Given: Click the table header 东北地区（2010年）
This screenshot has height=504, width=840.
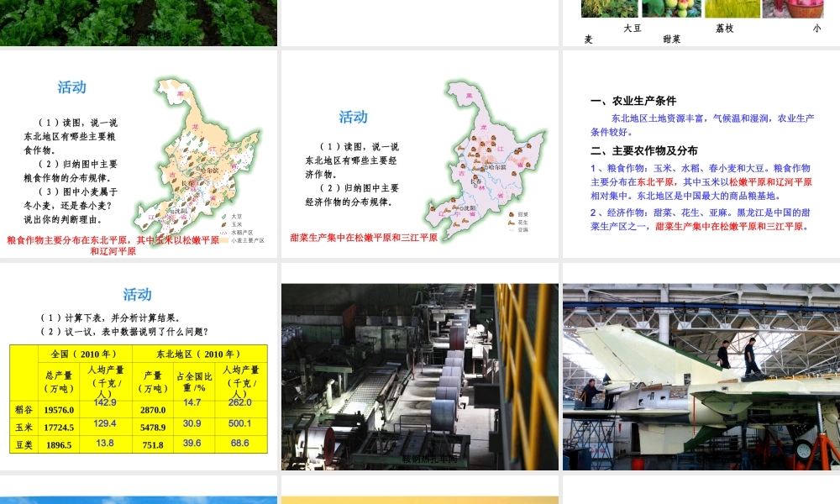Looking at the screenshot, I should (x=198, y=354).
